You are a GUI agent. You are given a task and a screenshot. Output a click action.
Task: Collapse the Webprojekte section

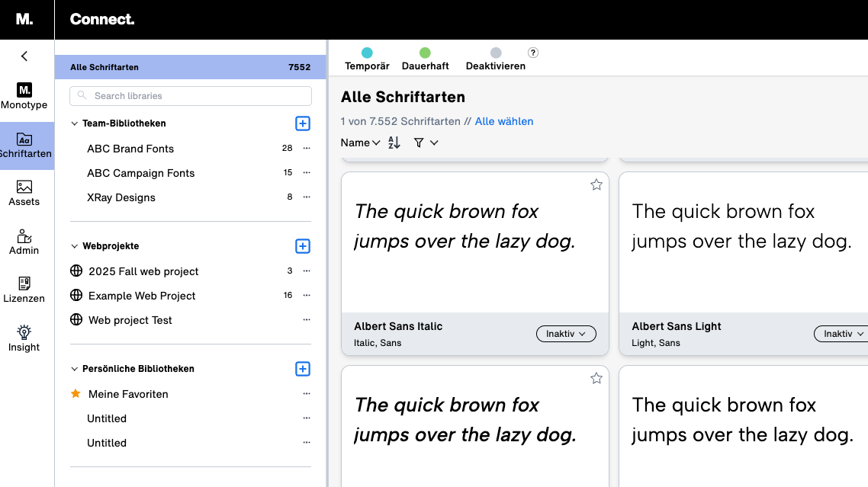point(74,245)
